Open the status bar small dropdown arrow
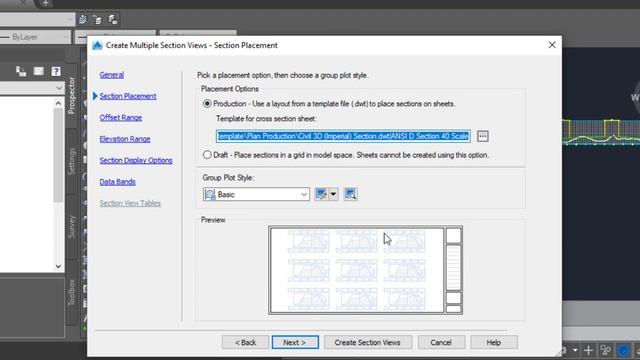640x360 pixels. (x=575, y=350)
